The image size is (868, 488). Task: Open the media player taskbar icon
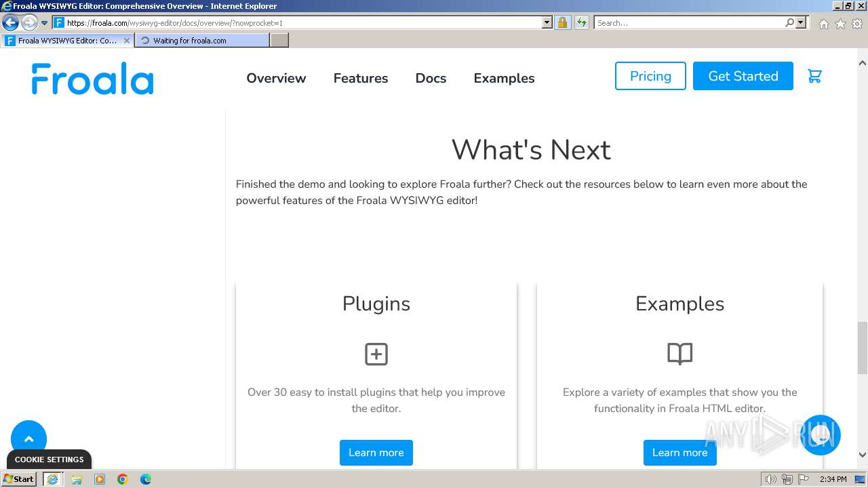pos(100,479)
